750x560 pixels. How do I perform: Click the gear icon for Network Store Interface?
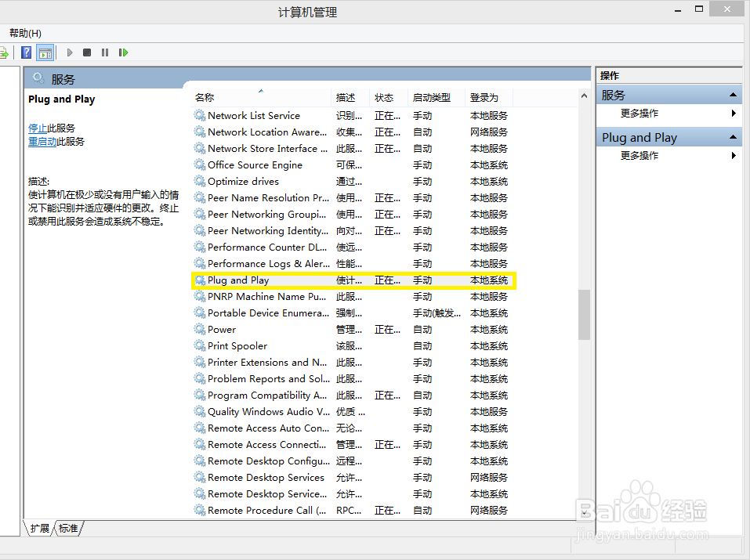click(x=200, y=148)
